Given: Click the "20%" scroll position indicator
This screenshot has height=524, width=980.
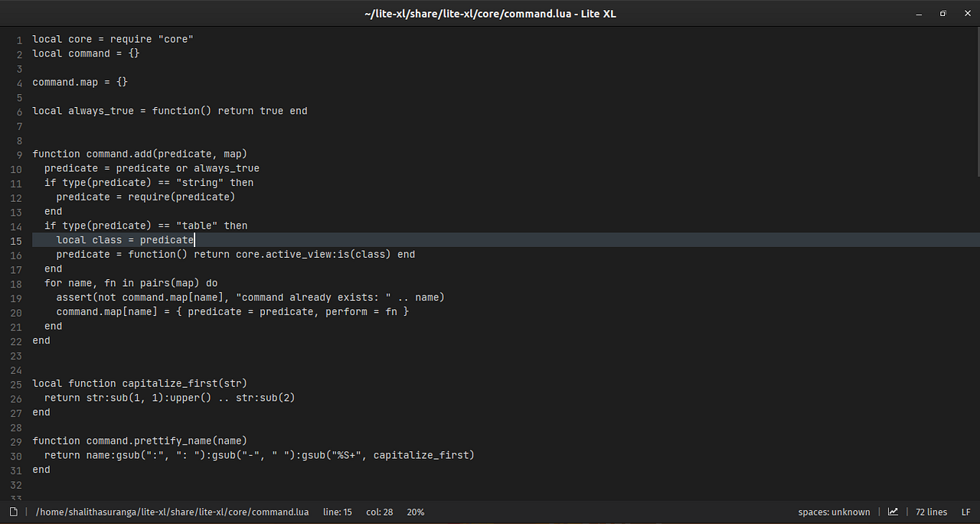Looking at the screenshot, I should point(415,512).
